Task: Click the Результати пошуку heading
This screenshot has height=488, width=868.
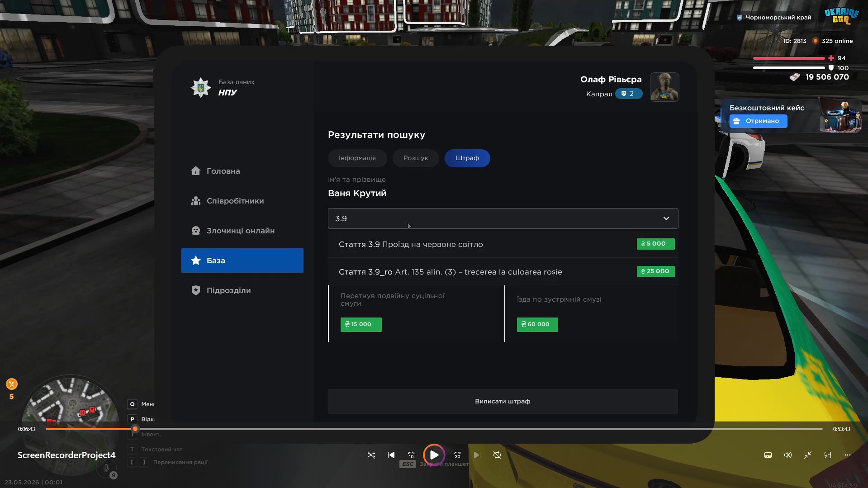Action: pos(376,135)
